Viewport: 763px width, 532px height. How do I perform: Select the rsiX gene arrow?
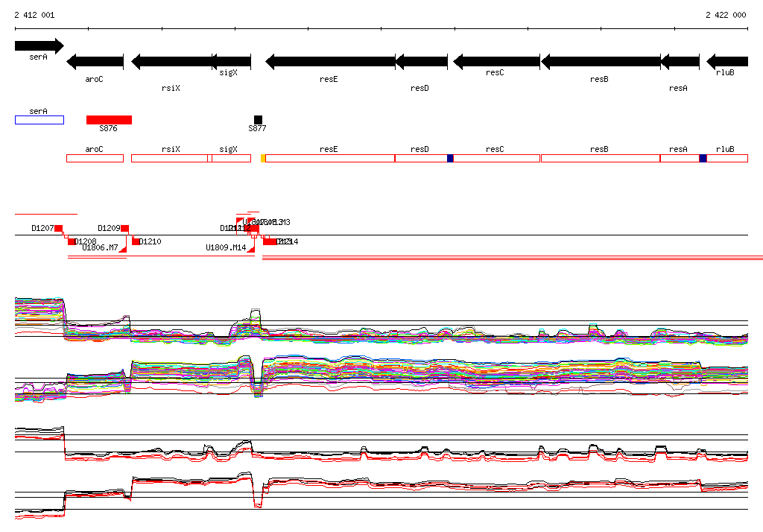[172, 62]
